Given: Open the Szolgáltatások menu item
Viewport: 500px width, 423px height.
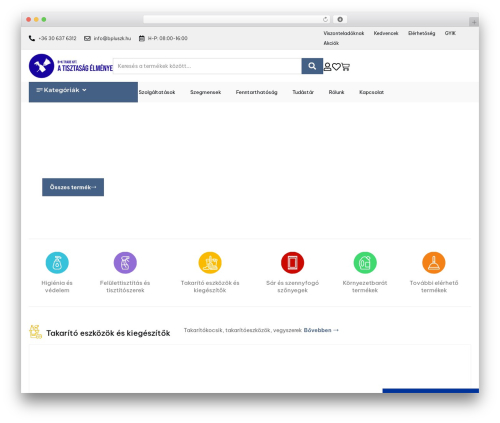Looking at the screenshot, I should pos(157,92).
